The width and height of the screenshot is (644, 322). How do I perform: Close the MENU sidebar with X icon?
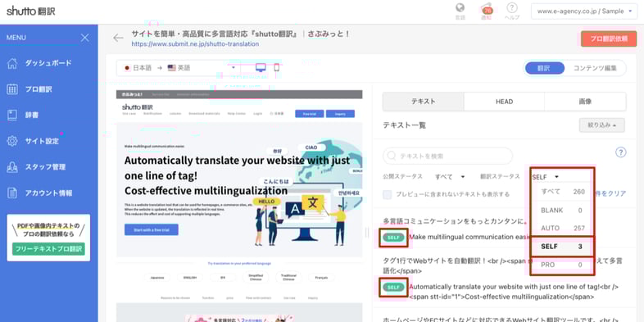pos(85,38)
